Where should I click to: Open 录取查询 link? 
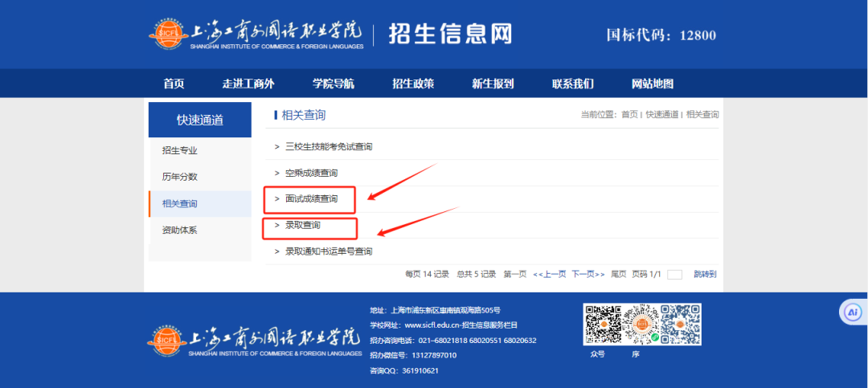[x=302, y=226]
